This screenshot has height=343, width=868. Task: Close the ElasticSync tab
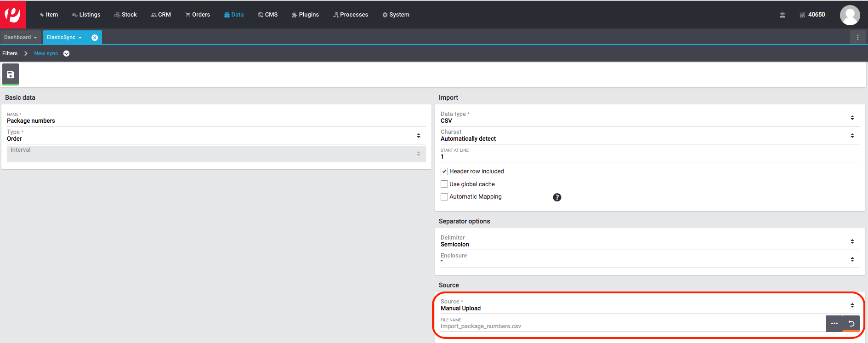(x=95, y=38)
